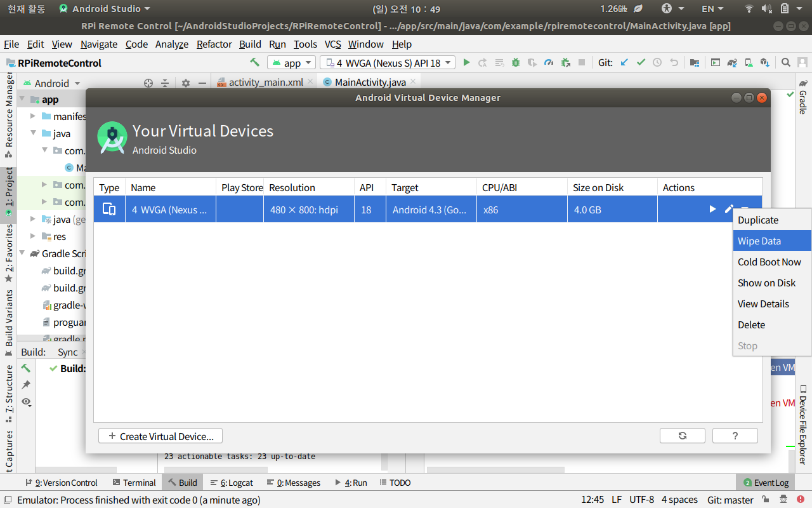Choose View Details option

coord(772,304)
